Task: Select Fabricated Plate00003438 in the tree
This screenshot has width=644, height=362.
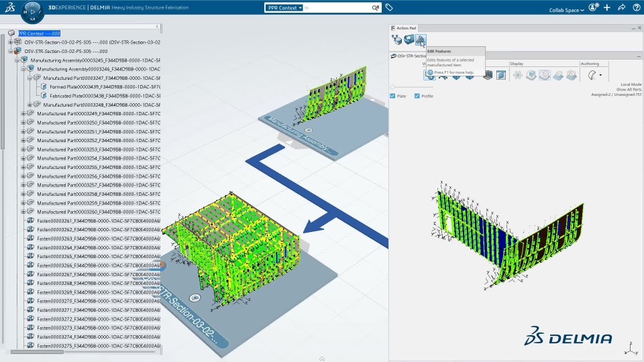Action: [x=105, y=96]
